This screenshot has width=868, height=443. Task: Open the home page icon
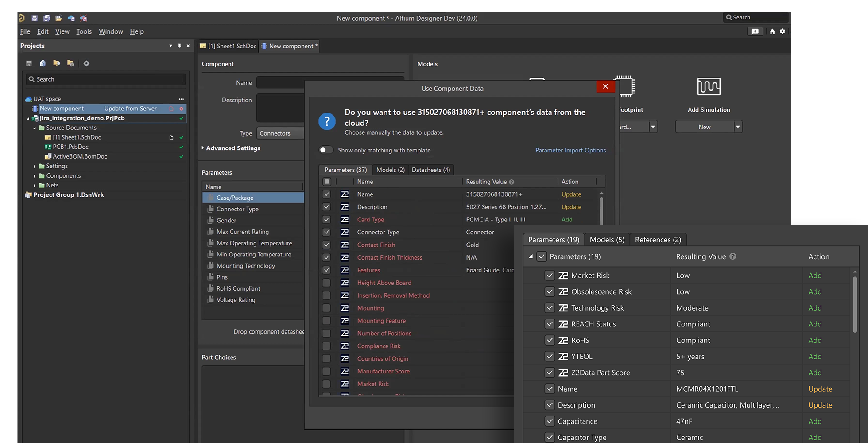point(772,31)
